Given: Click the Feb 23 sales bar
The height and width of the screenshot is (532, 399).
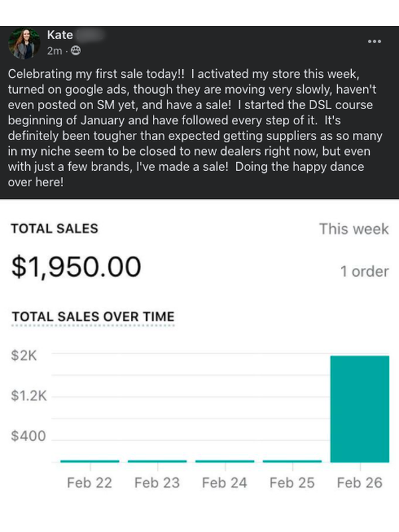Looking at the screenshot, I should [x=156, y=460].
